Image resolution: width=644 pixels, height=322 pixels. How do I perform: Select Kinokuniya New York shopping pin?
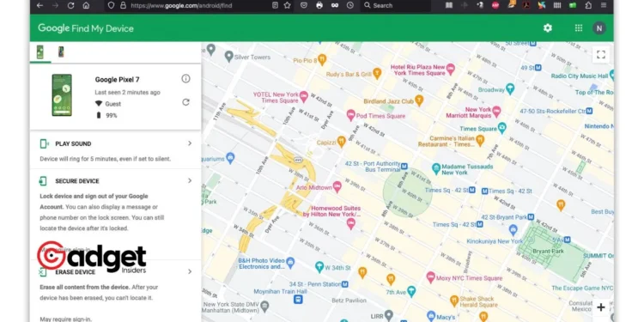click(513, 229)
